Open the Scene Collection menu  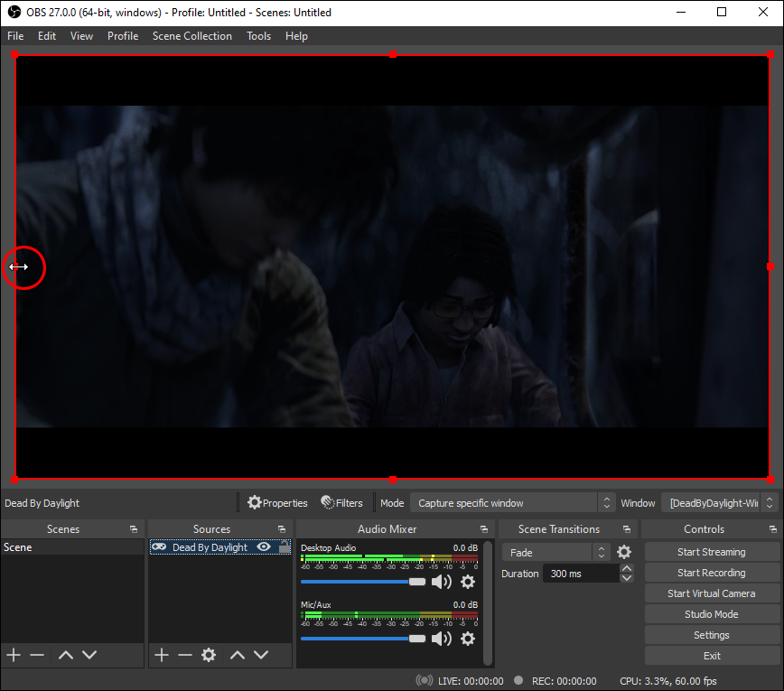191,36
